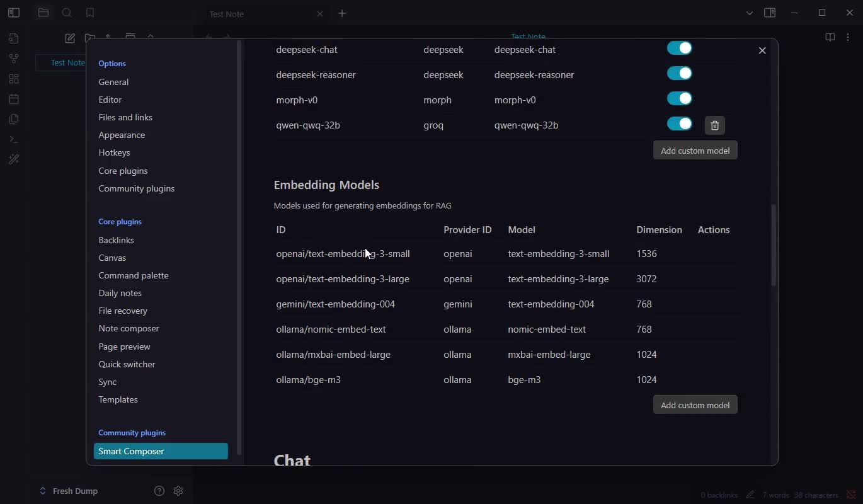Open Sync plugin settings

(x=107, y=382)
